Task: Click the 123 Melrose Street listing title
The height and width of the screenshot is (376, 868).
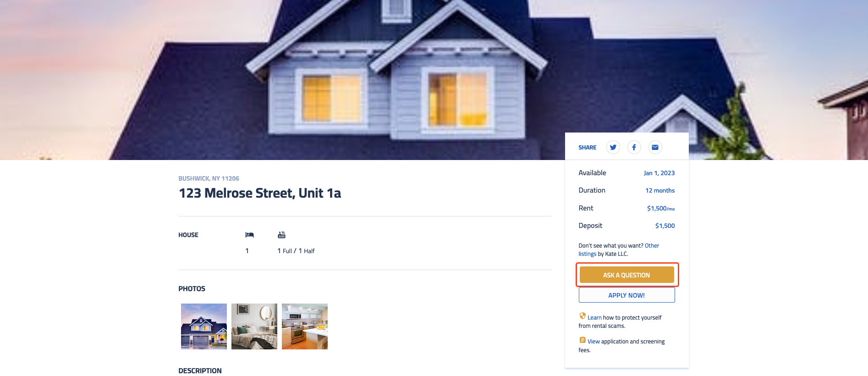Action: click(x=260, y=193)
